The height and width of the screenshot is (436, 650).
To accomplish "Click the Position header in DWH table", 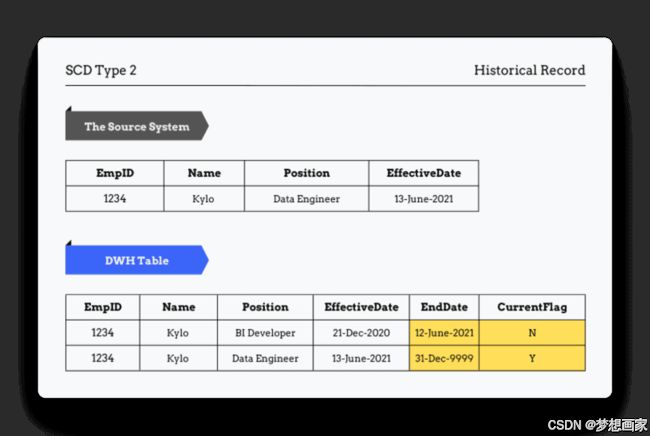I will (x=265, y=307).
